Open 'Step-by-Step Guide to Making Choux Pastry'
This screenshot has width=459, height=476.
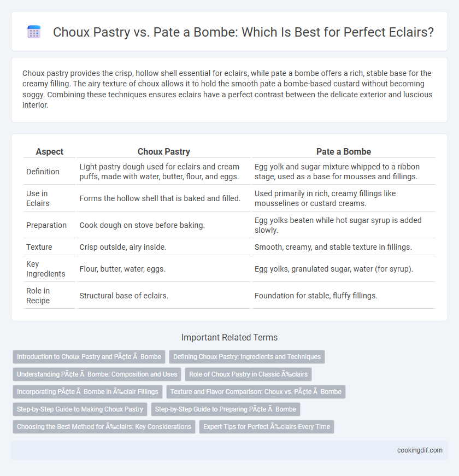click(80, 409)
